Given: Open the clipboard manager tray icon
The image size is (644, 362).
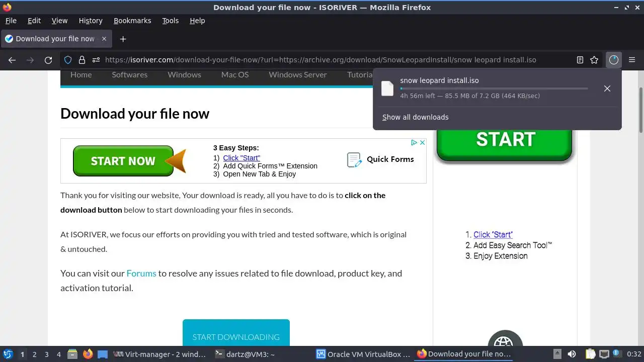Looking at the screenshot, I should pyautogui.click(x=590, y=354).
